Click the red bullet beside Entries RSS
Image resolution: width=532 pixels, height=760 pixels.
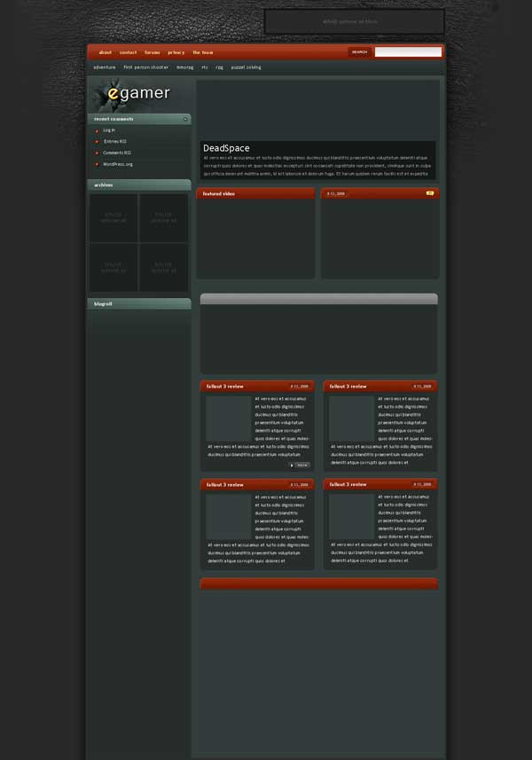click(97, 142)
